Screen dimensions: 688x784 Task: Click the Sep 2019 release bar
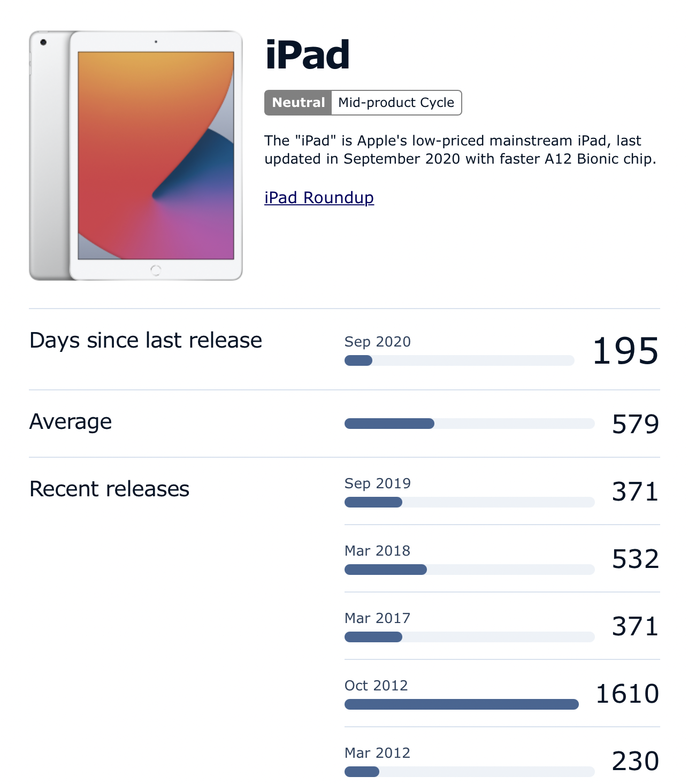[x=469, y=502]
